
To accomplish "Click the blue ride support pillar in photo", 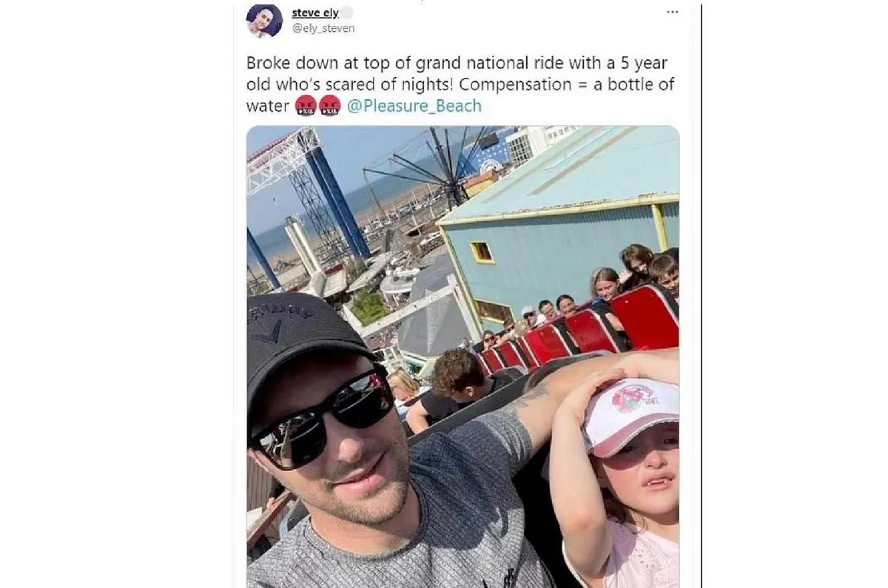I will (x=337, y=201).
